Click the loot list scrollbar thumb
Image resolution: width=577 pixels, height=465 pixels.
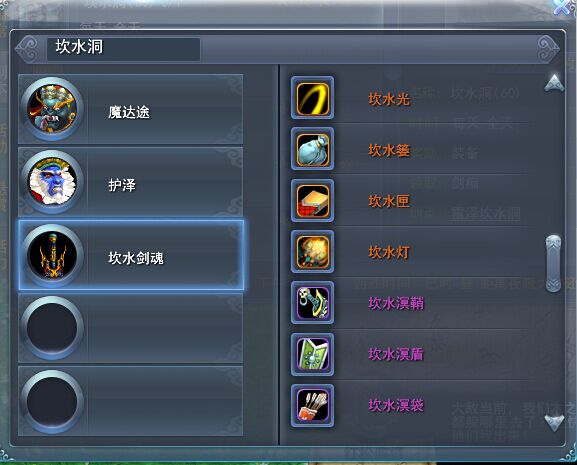click(x=553, y=263)
